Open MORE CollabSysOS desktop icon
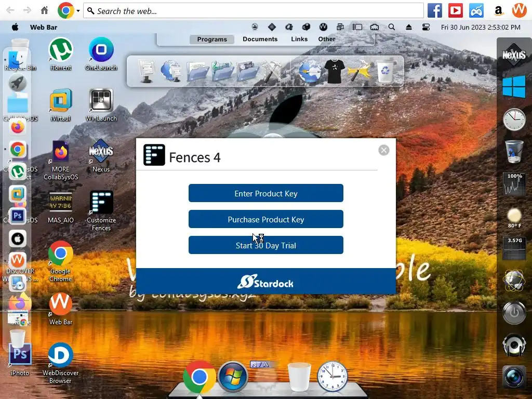The width and height of the screenshot is (532, 399). [61, 160]
